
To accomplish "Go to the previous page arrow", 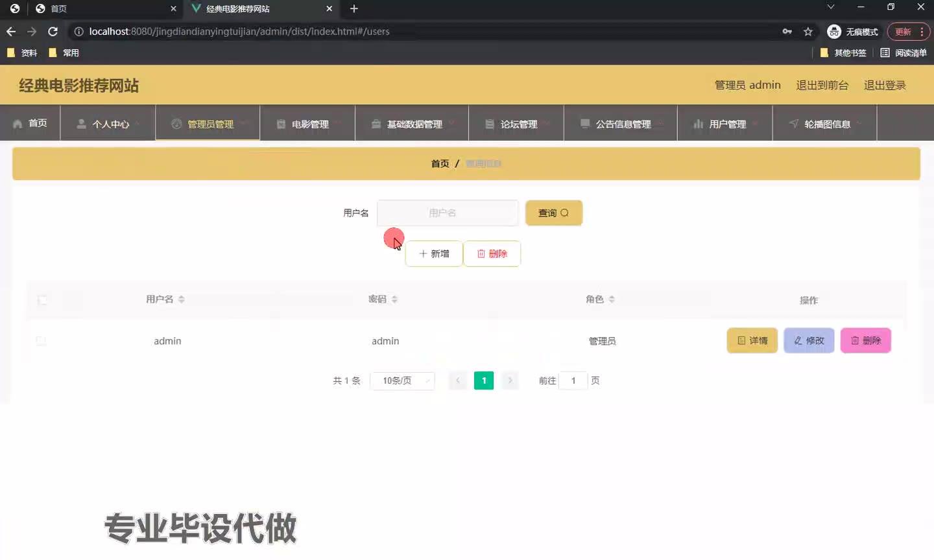I will tap(458, 380).
